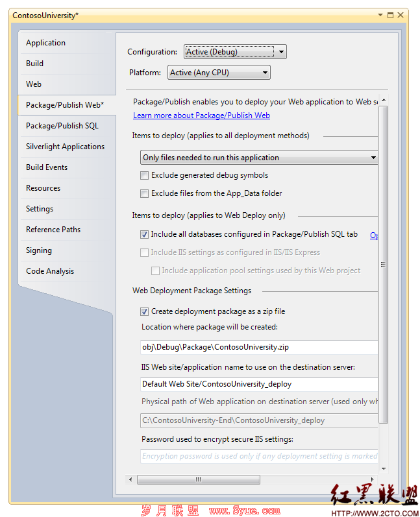Click the 'Web Deployment Package Settings' heading

(x=191, y=291)
